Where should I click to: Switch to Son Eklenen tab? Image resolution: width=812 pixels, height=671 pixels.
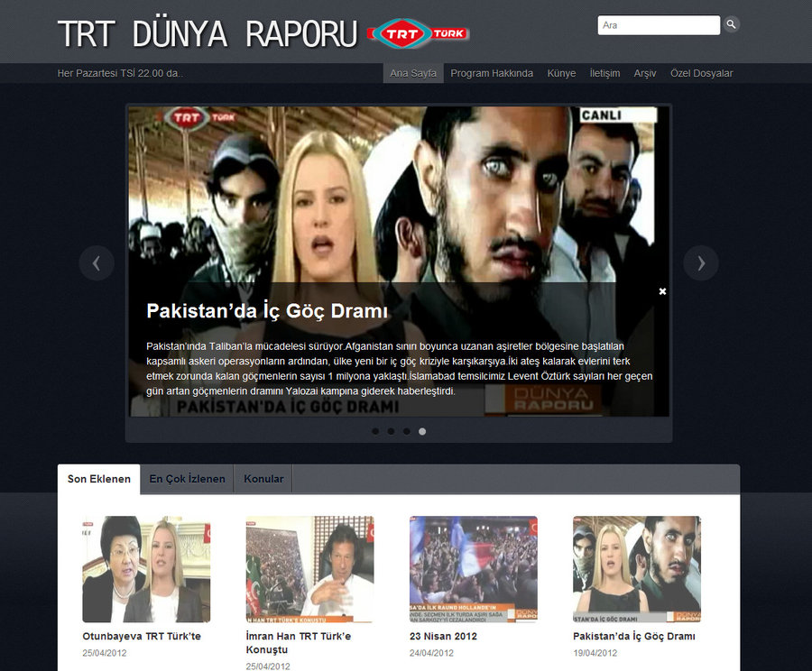click(x=99, y=479)
